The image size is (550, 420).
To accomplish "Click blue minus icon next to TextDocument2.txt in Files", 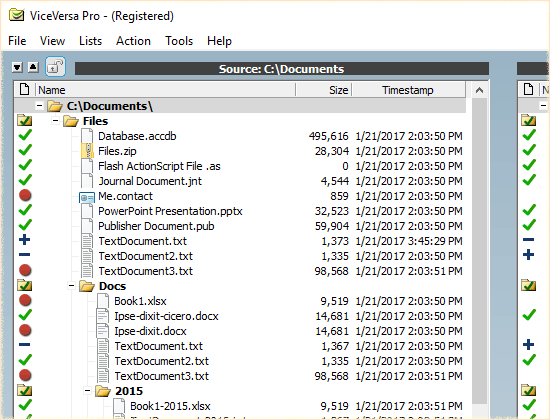I will pos(25,255).
